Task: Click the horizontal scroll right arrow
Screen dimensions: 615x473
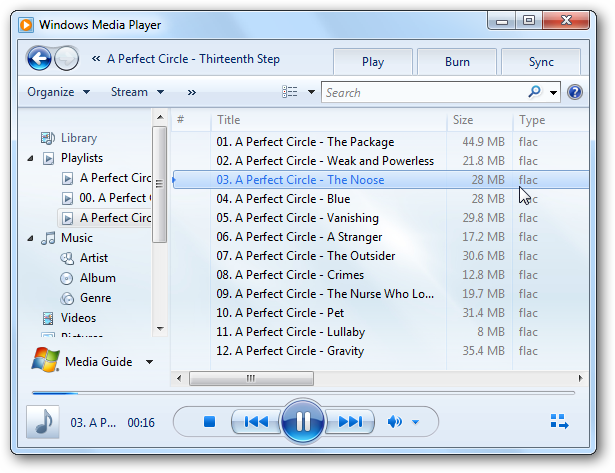Action: click(x=580, y=378)
